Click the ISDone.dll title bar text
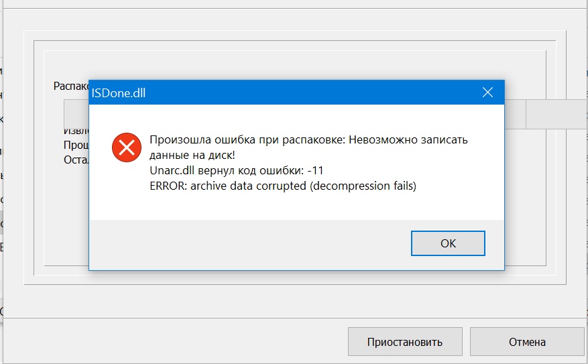 pyautogui.click(x=119, y=93)
